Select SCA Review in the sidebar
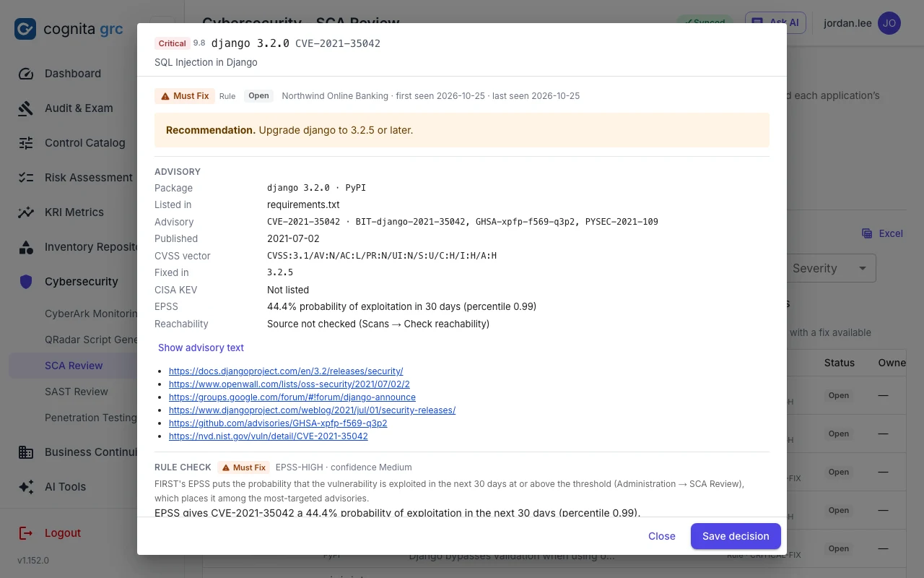 pos(74,366)
